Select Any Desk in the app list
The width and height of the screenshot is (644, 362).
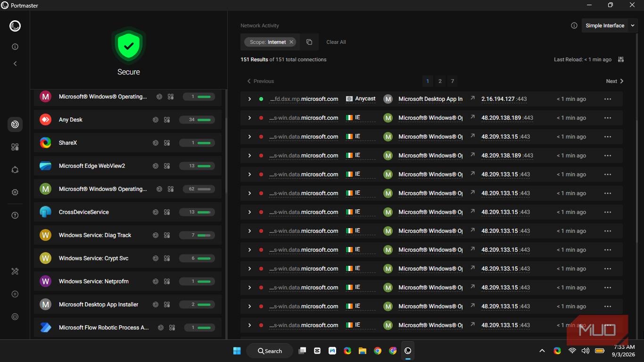coord(128,120)
